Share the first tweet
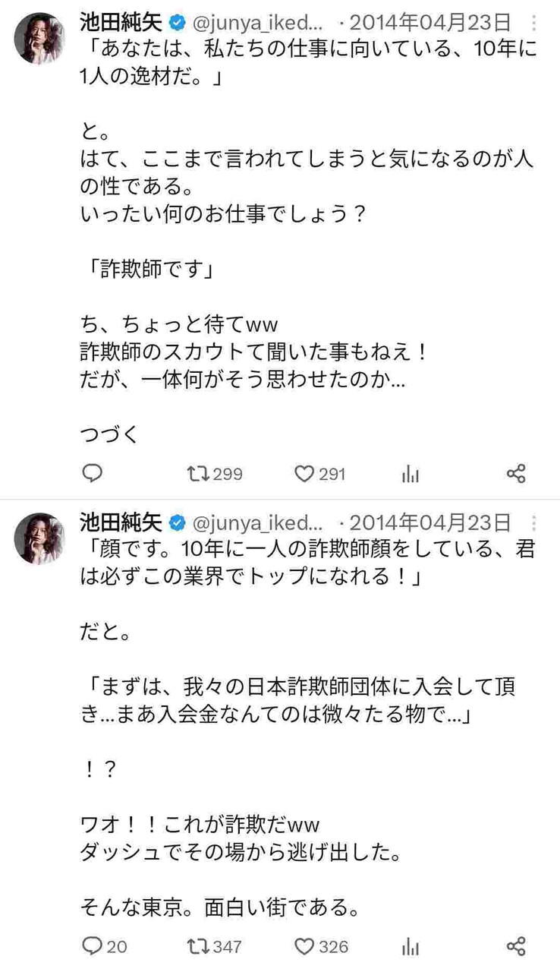This screenshot has height=972, width=560. (x=516, y=474)
